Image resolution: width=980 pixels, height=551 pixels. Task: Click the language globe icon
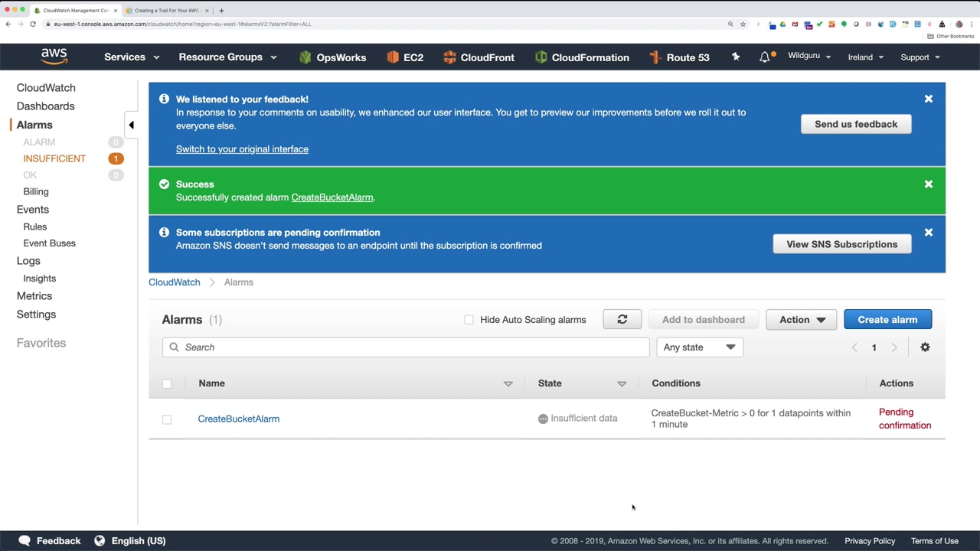pos(100,541)
